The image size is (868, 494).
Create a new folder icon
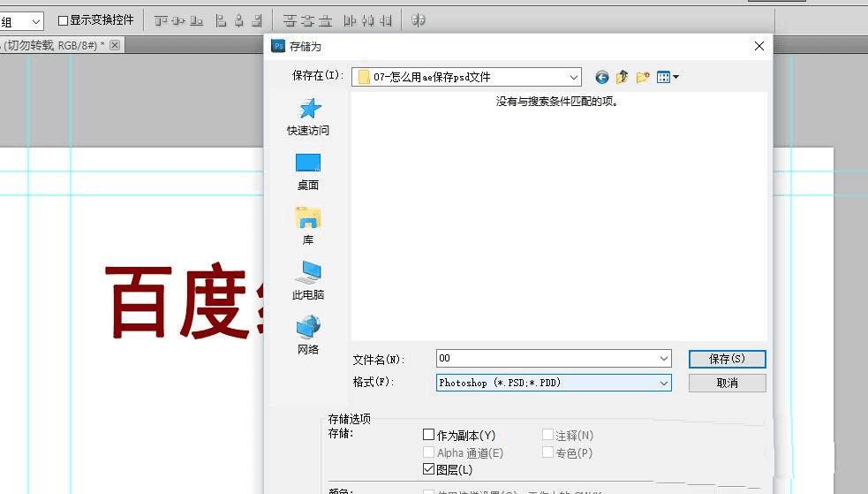tap(642, 77)
